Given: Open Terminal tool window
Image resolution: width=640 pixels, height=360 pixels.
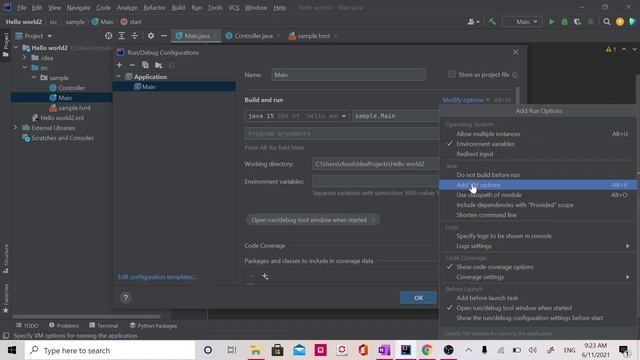Looking at the screenshot, I should point(104,326).
